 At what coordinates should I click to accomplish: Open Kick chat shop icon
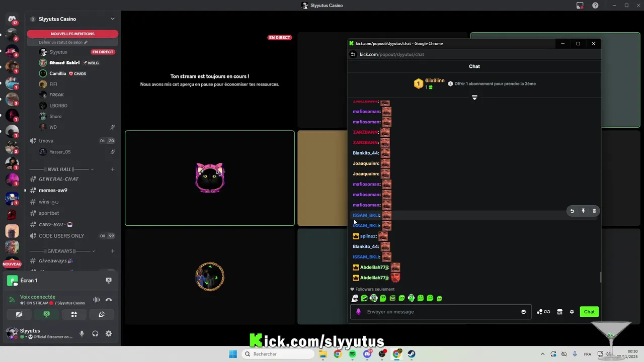pyautogui.click(x=559, y=312)
